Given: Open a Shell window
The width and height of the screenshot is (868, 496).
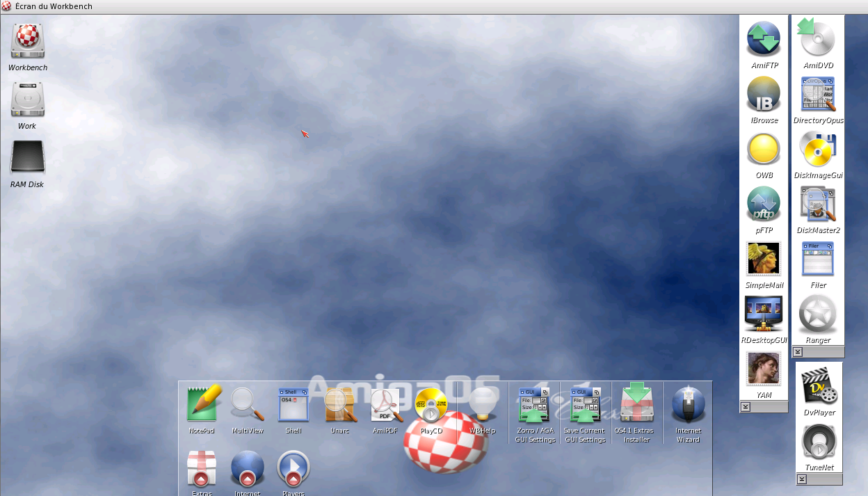Looking at the screenshot, I should coord(294,405).
